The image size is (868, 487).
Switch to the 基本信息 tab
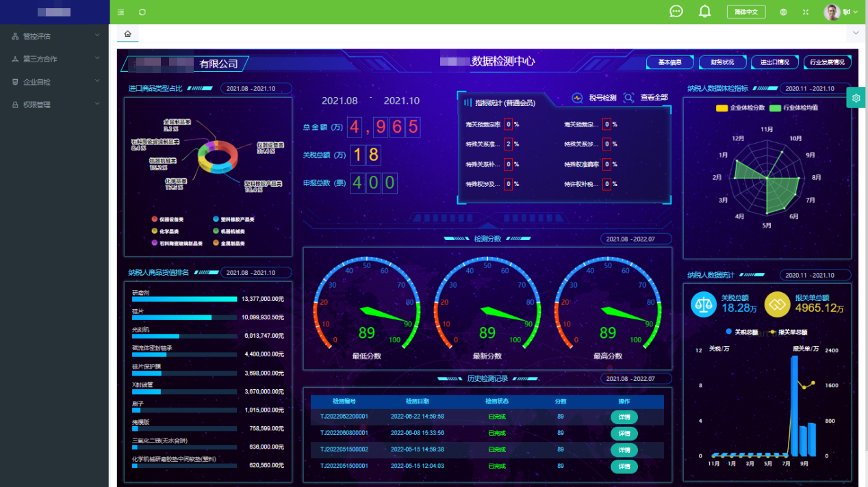(x=670, y=62)
